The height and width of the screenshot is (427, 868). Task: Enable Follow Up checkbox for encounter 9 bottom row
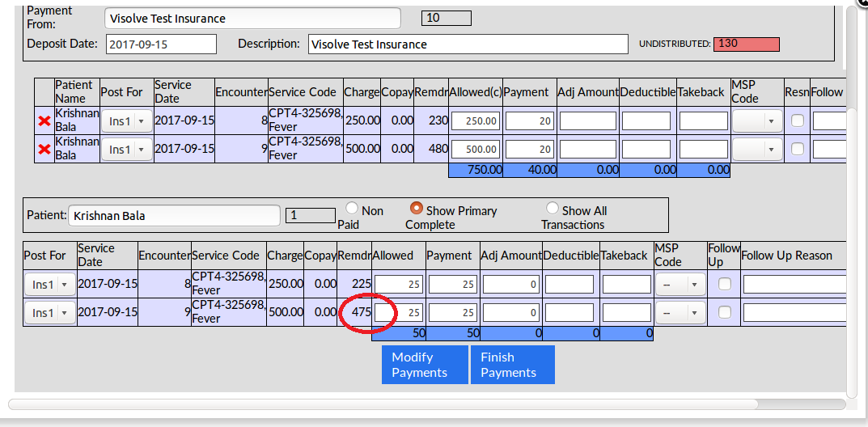click(724, 312)
